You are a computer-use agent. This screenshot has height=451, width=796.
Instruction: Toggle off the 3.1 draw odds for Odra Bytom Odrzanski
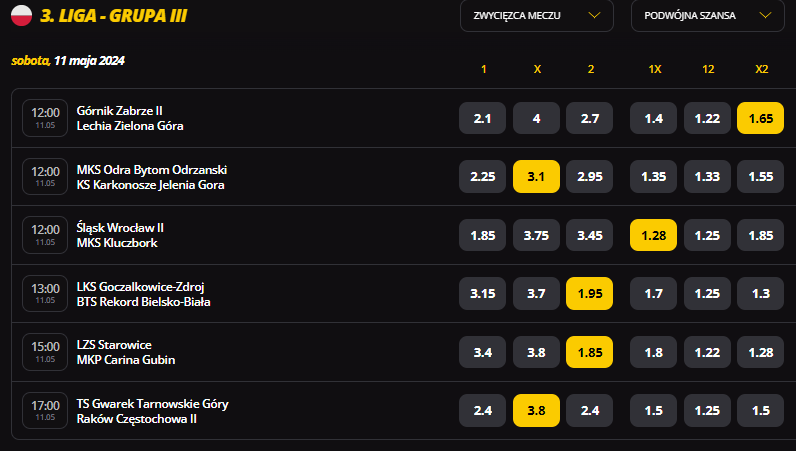pyautogui.click(x=536, y=177)
